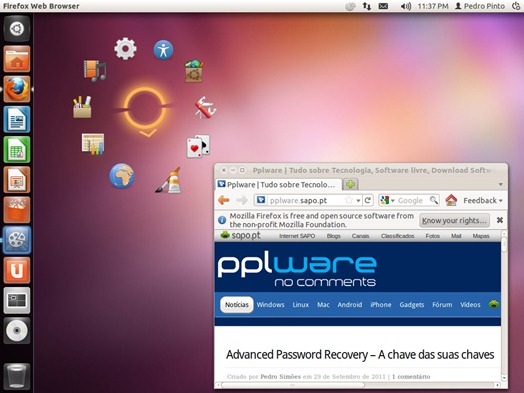The height and width of the screenshot is (393, 524).
Task: Select the settings gear in circular menu
Action: (125, 49)
